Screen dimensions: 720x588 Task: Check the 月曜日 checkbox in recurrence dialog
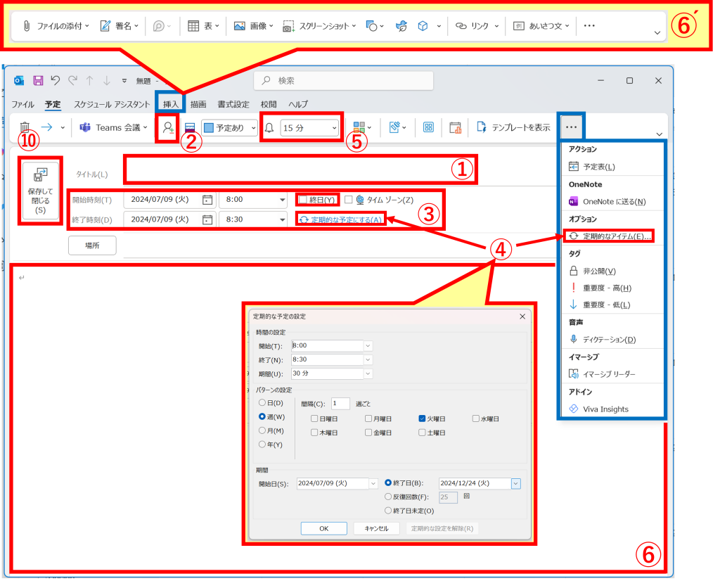tap(368, 418)
